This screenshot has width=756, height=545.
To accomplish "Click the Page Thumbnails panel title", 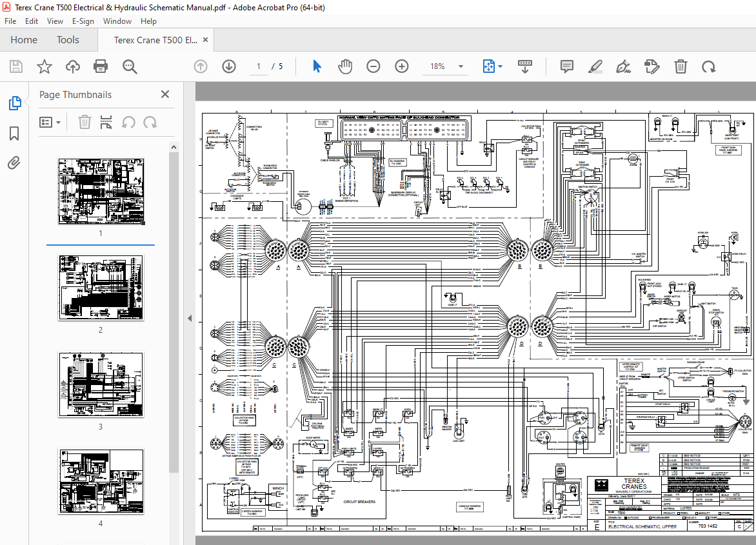I will (75, 94).
